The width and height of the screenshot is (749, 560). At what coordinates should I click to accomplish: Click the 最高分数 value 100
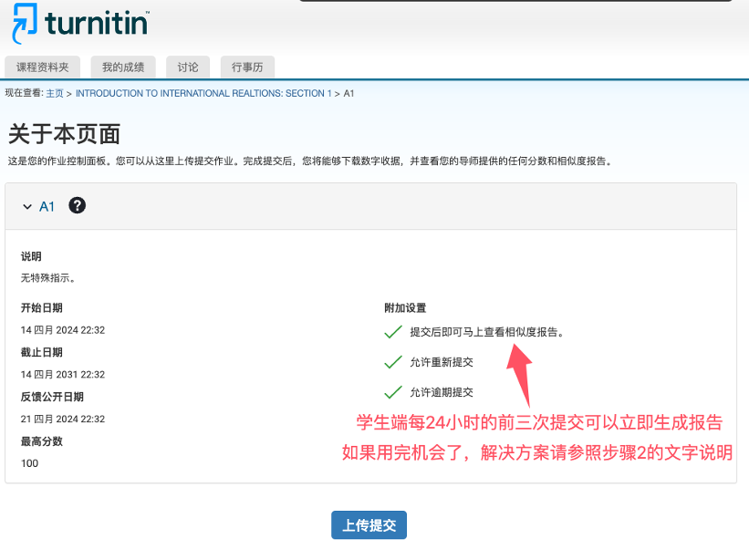point(30,463)
